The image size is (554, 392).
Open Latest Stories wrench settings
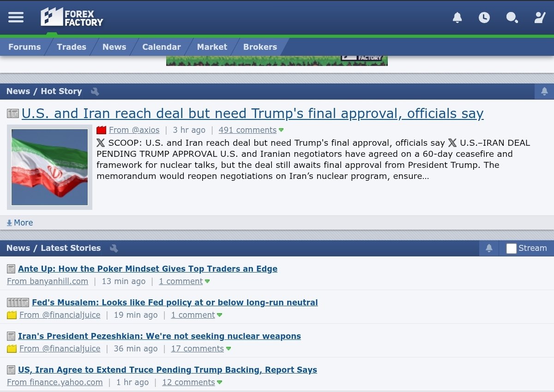point(114,248)
